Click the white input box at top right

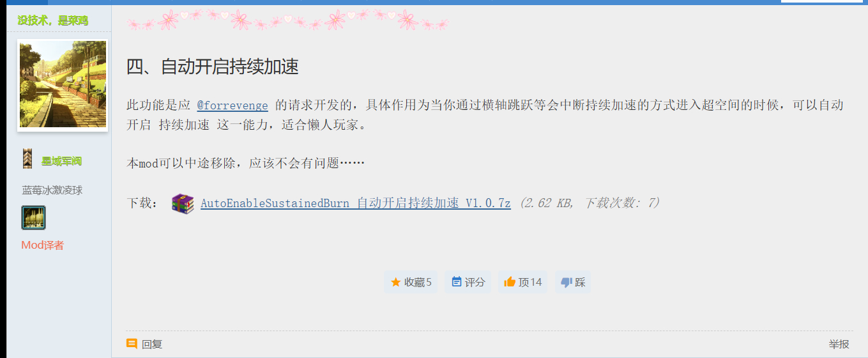click(822, 1)
